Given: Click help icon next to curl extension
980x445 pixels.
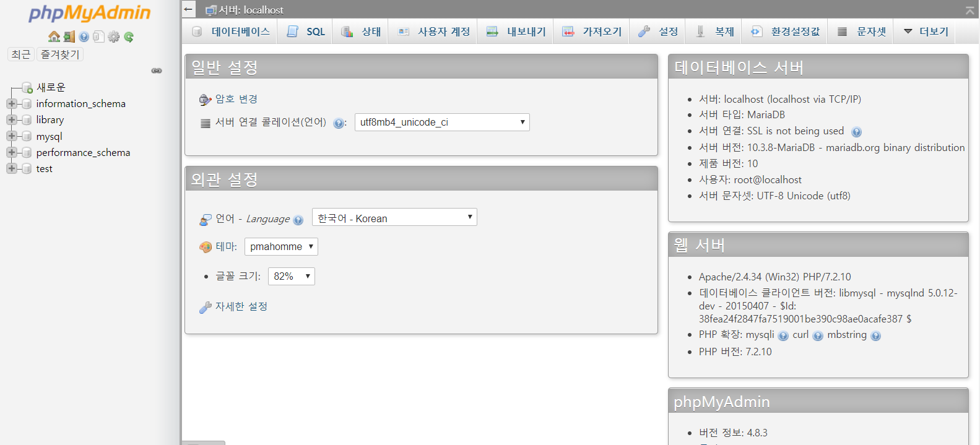Looking at the screenshot, I should click(x=818, y=336).
